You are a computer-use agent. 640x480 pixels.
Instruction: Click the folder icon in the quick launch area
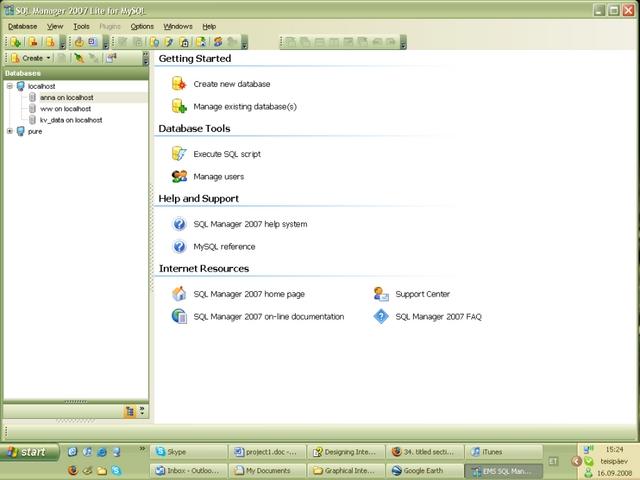point(102,471)
